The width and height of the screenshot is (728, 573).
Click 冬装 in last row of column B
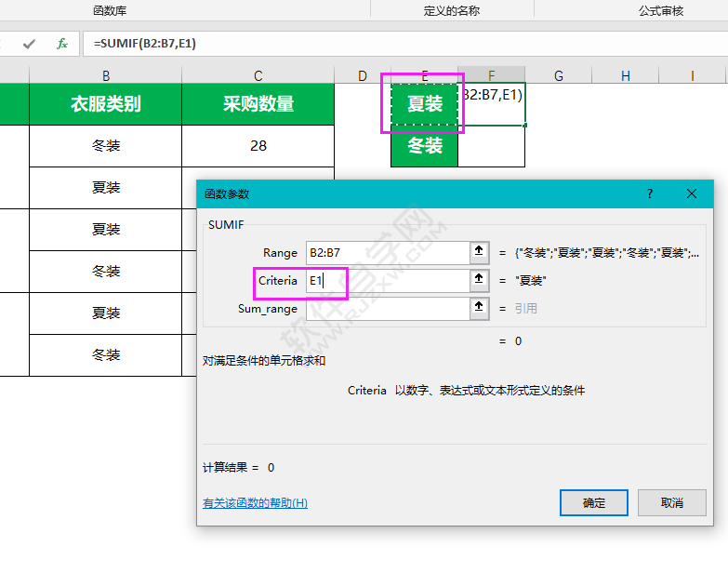point(105,355)
